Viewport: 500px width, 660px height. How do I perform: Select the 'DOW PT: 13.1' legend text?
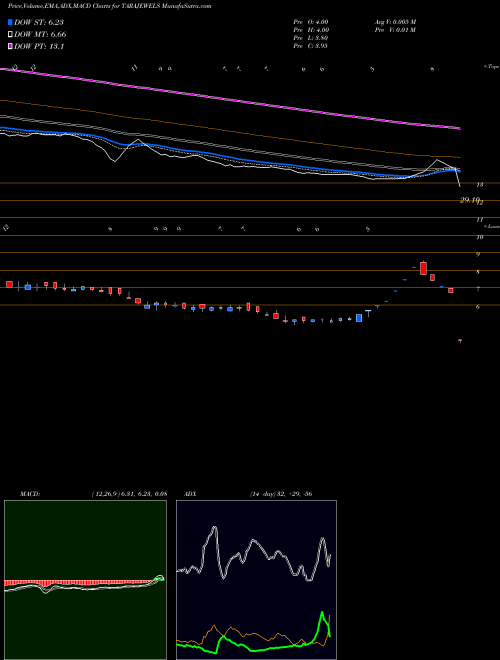(39, 46)
